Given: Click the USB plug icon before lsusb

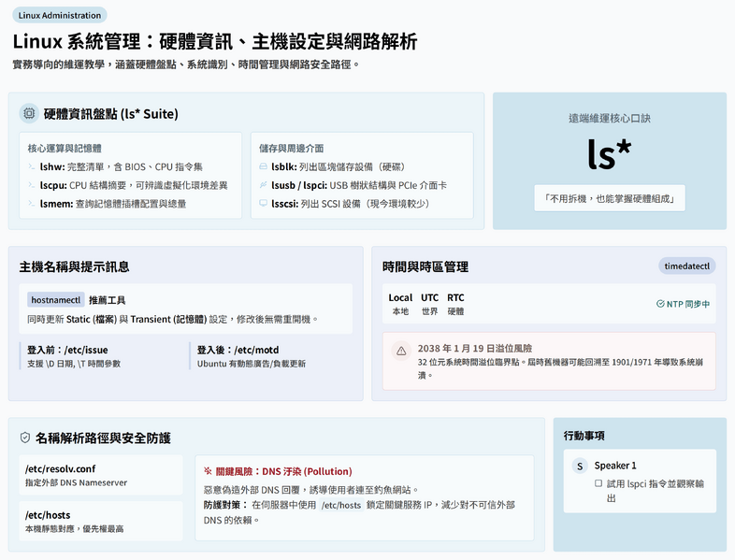Looking at the screenshot, I should tap(264, 185).
